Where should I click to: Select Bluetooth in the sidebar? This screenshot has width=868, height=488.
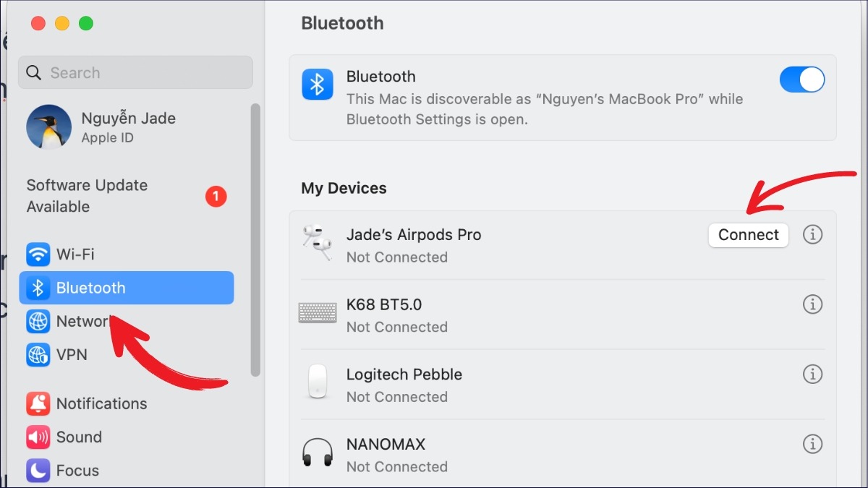point(127,288)
